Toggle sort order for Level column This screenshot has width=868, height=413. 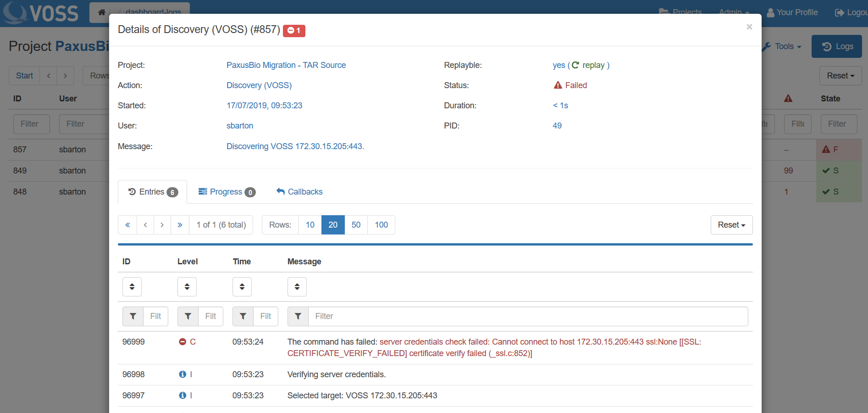pyautogui.click(x=187, y=287)
